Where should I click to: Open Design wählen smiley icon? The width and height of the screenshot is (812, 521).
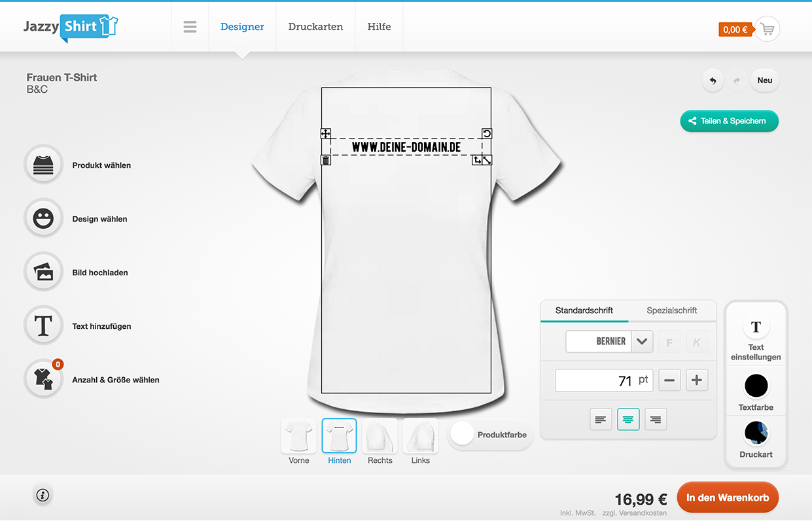(43, 218)
